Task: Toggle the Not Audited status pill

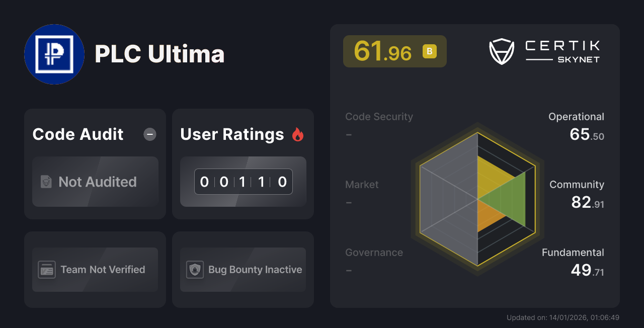Action: (x=95, y=182)
